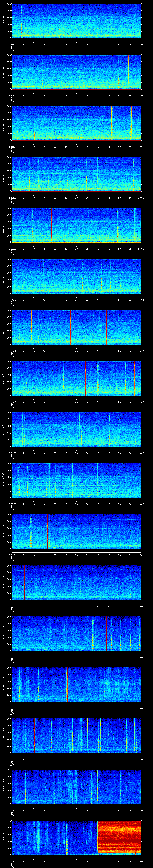This screenshot has width=153, height=868.
Task: Click the spectrogram panel starting at 15:17:00
Action: [77, 72]
